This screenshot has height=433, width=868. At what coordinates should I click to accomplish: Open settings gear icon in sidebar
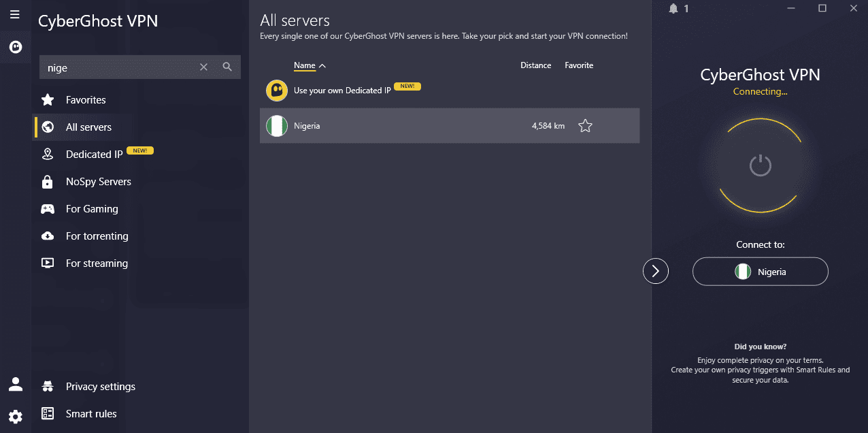[15, 416]
